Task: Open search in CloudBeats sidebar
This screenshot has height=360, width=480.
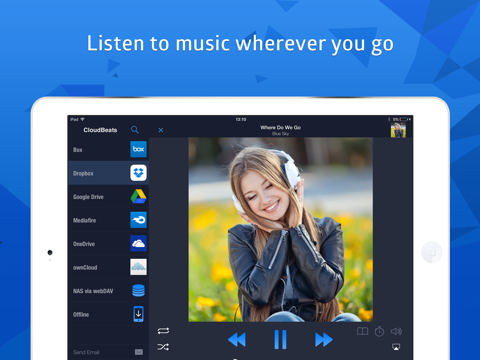Action: [x=135, y=130]
